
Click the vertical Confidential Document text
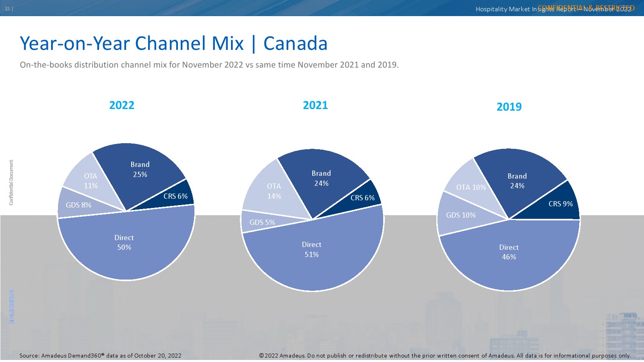tap(11, 182)
